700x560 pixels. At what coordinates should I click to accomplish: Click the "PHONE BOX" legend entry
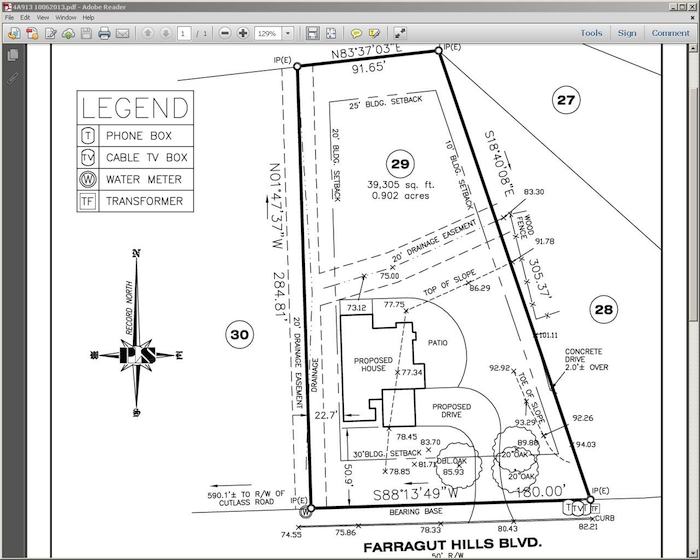tap(139, 136)
